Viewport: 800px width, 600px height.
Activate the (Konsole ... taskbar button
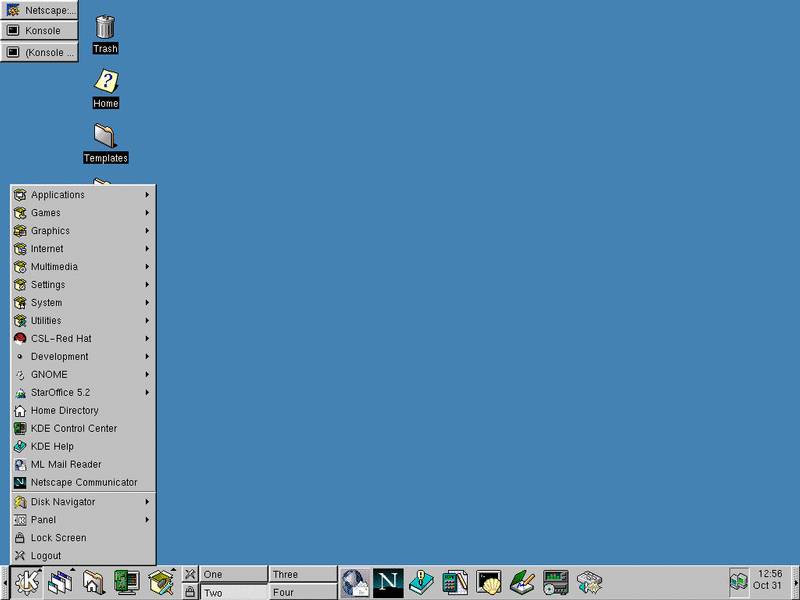click(39, 52)
